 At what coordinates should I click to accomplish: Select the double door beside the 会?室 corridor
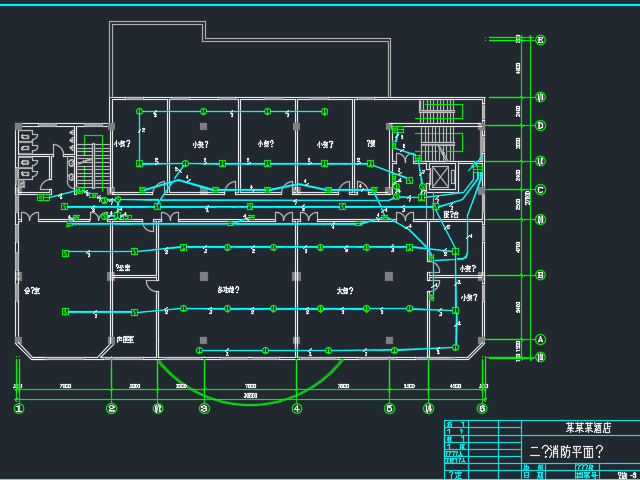(29, 216)
